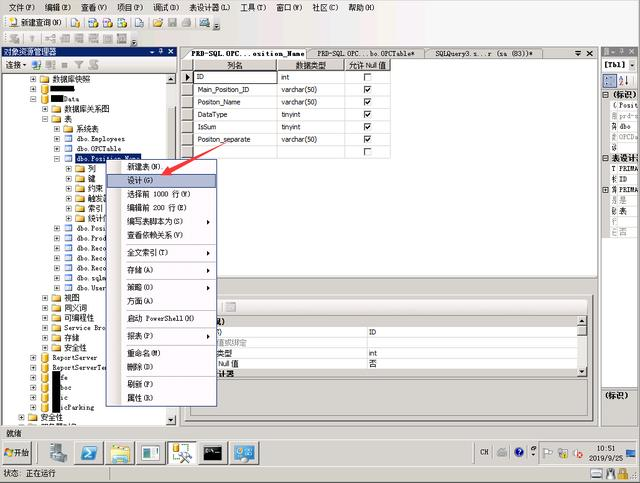Click the filter funnel icon in Object Explorer
This screenshot has height=483, width=640.
coord(79,65)
